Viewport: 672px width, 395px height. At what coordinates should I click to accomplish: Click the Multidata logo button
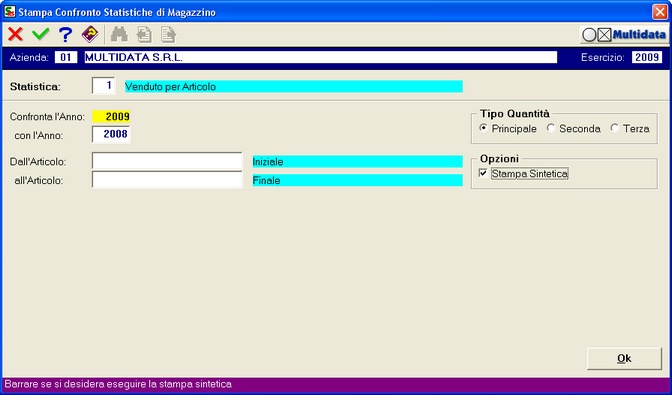click(x=624, y=35)
